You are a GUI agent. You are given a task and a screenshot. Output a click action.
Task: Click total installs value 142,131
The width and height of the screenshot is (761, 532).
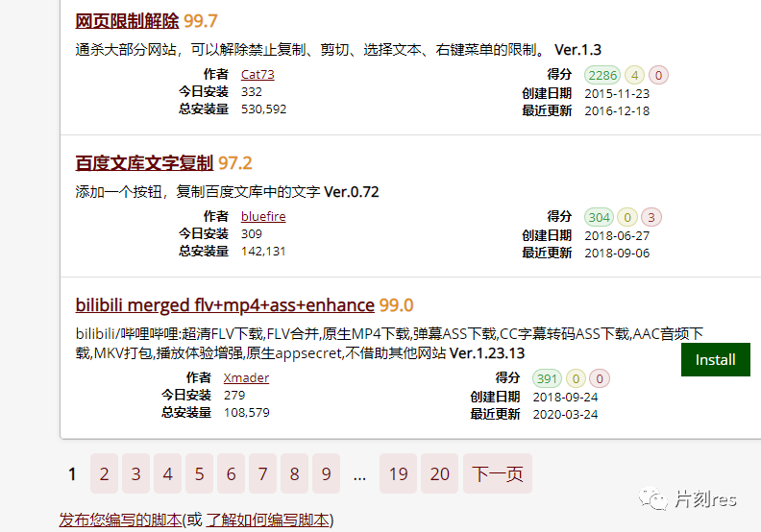[263, 252]
